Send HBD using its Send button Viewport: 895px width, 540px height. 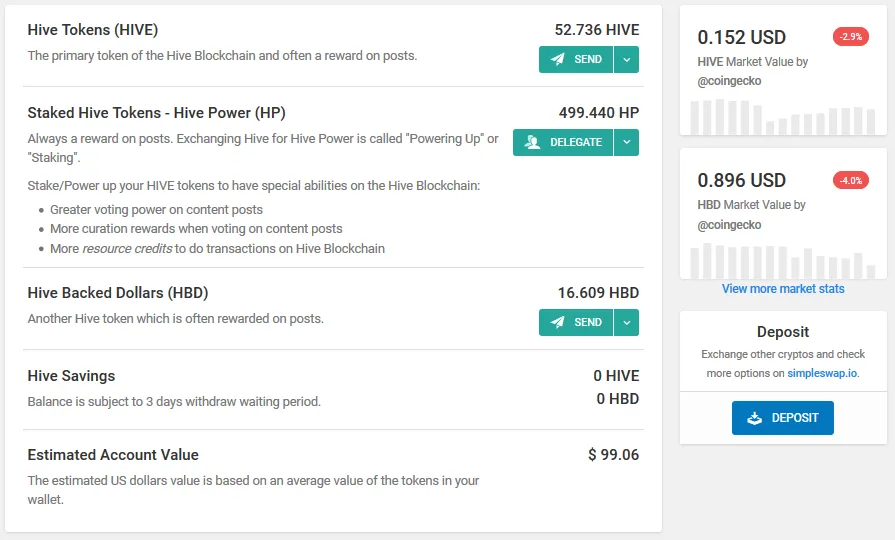tap(576, 323)
